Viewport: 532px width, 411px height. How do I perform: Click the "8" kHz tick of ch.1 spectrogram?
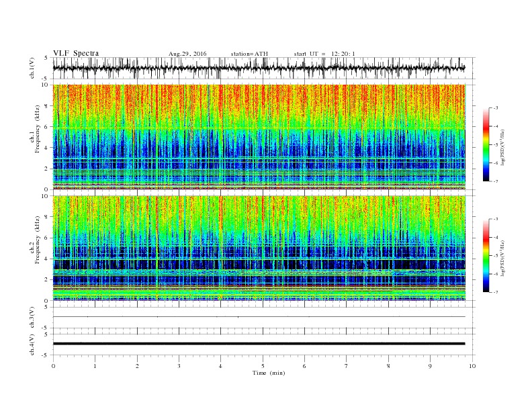pos(46,106)
